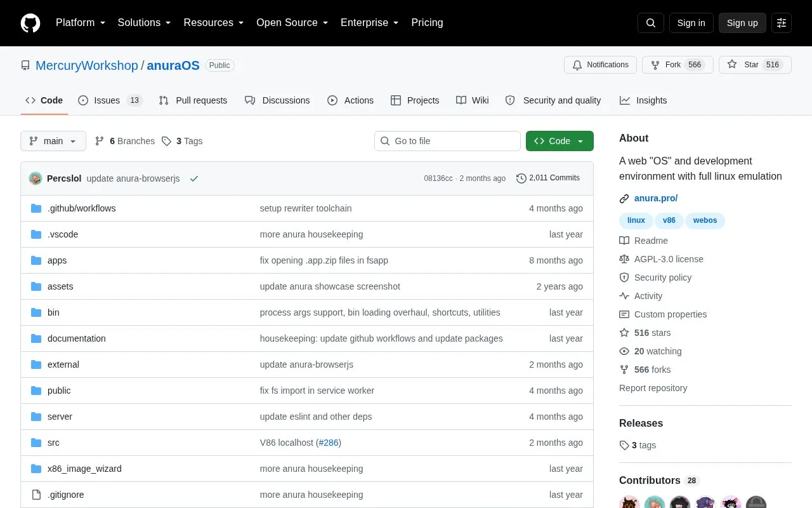Open the .vscode folder icon

pos(36,234)
